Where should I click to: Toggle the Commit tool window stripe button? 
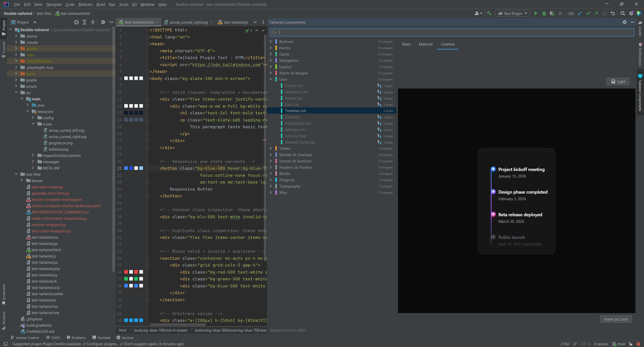click(4, 50)
